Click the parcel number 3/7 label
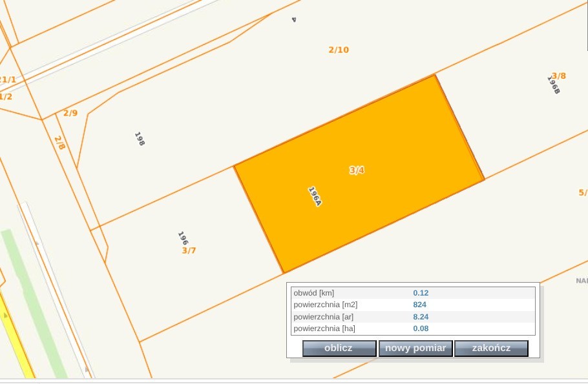This screenshot has height=384, width=588. 189,250
